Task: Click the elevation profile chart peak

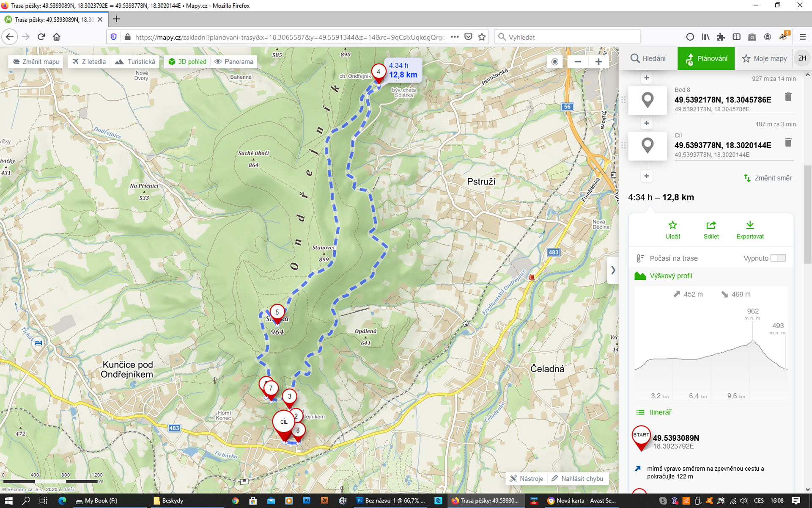Action: pyautogui.click(x=752, y=341)
